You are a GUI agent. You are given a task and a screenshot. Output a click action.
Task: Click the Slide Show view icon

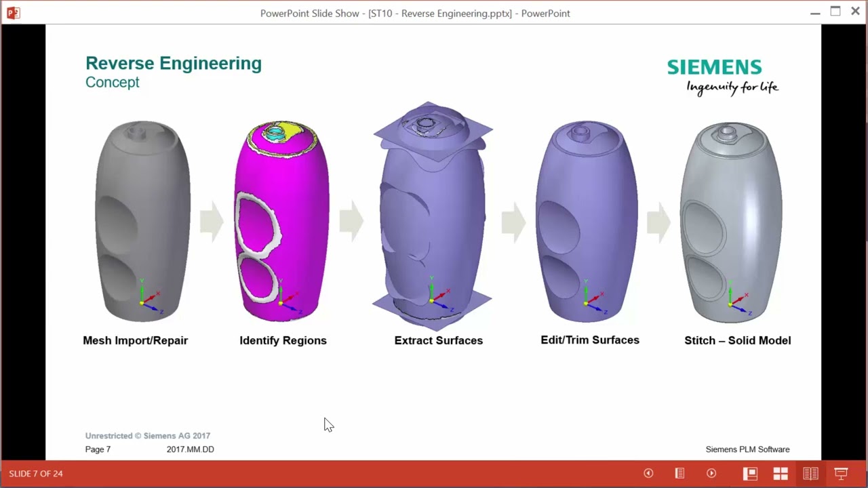[x=841, y=473]
